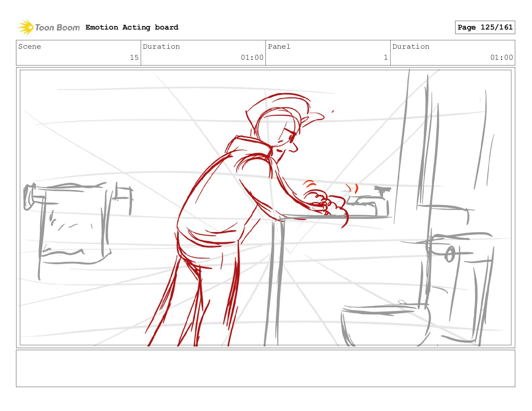Click the empty notes box below the panel

(x=265, y=368)
